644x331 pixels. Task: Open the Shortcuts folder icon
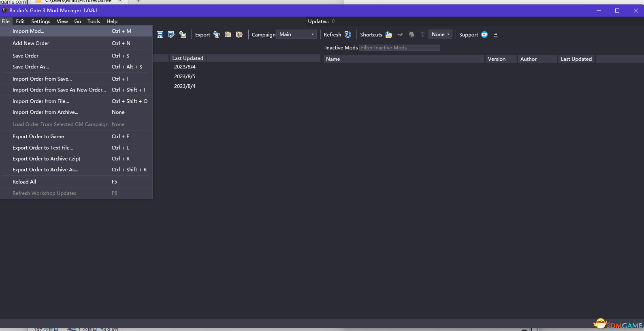point(389,35)
